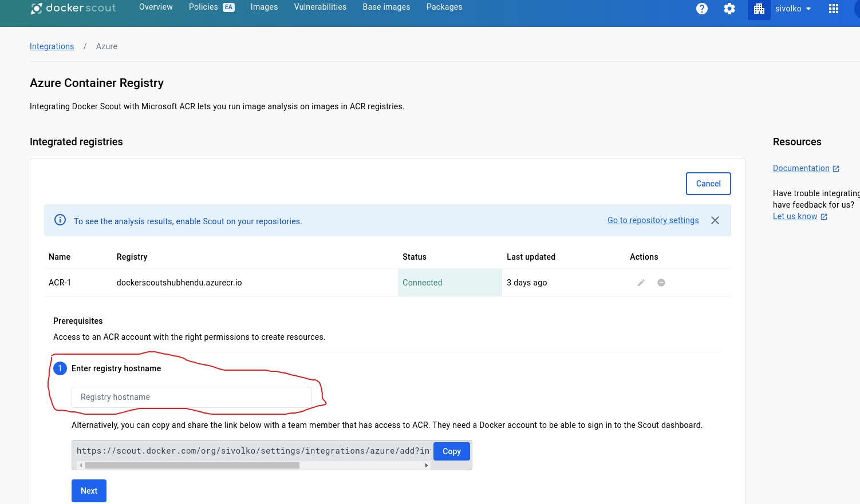Screen dimensions: 860x504
Task: Go to the Overview tab
Action: (x=156, y=7)
